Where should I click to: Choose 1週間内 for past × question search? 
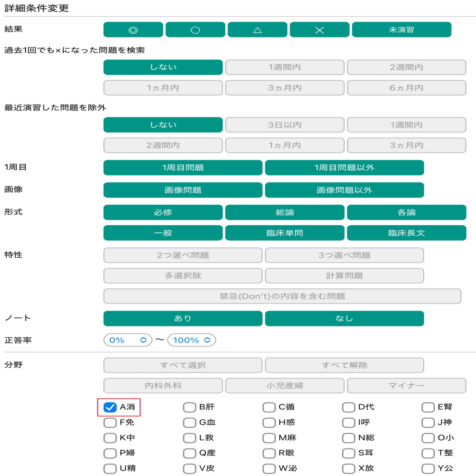point(284,67)
